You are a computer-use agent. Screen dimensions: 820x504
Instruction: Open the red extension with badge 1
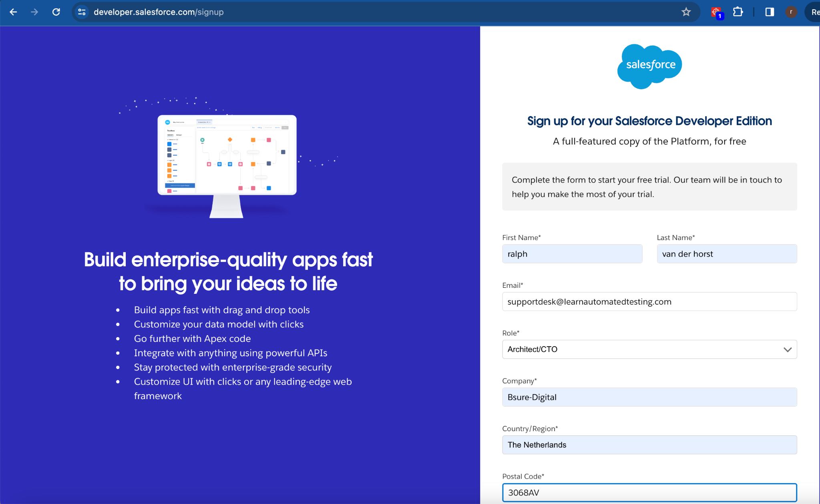pos(717,13)
